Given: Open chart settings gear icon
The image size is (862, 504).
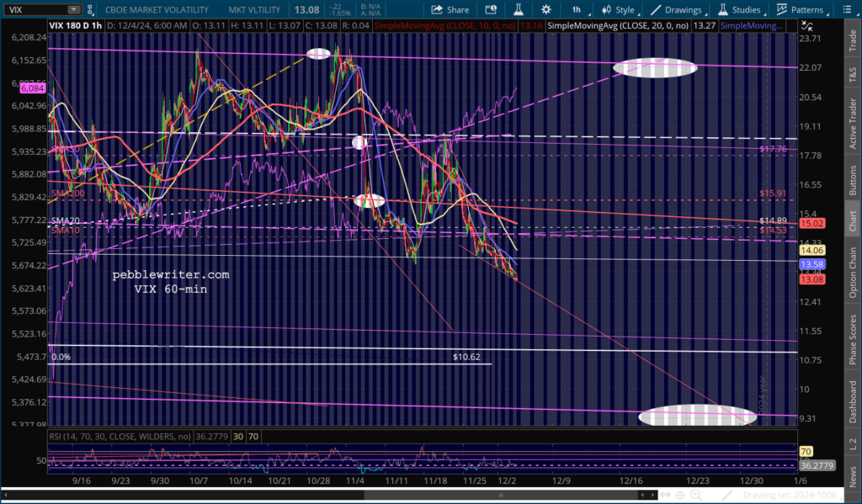Looking at the screenshot, I should 545,10.
